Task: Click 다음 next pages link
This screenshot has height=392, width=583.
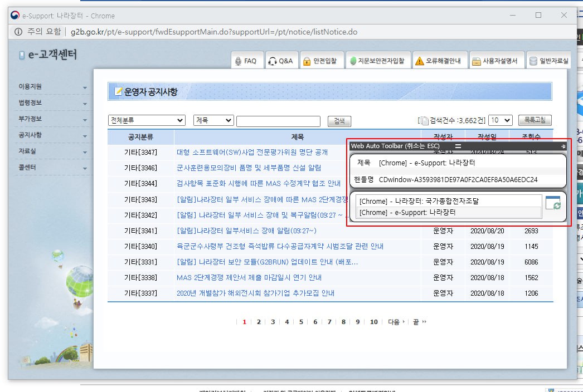Action: coord(396,322)
